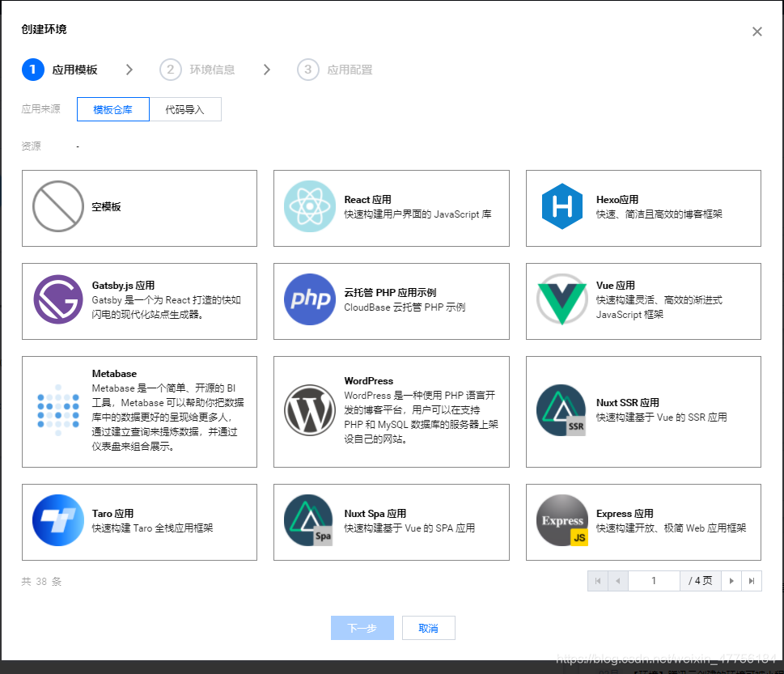Click the page number input field
Image resolution: width=784 pixels, height=674 pixels.
coord(654,581)
